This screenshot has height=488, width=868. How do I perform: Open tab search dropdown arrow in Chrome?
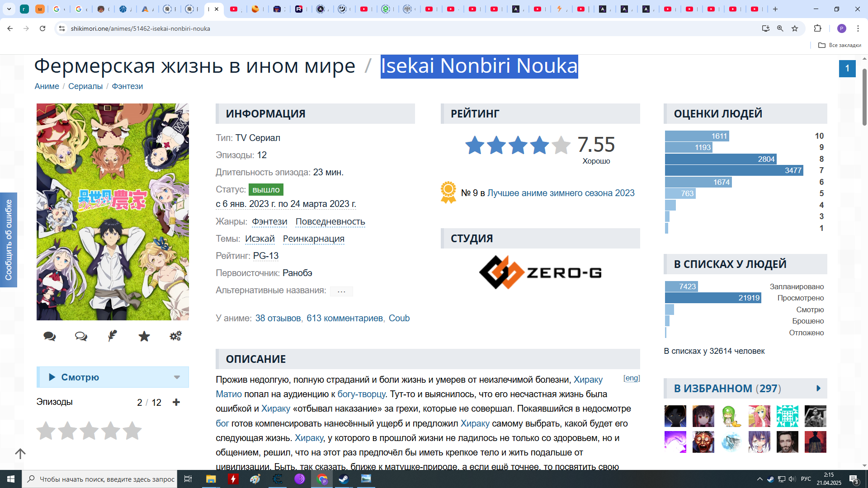pyautogui.click(x=9, y=9)
